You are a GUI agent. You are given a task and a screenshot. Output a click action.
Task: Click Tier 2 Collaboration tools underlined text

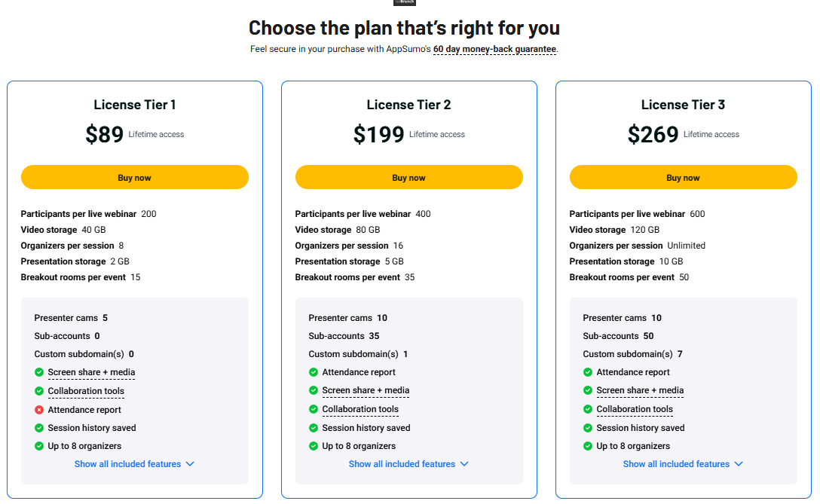[360, 409]
